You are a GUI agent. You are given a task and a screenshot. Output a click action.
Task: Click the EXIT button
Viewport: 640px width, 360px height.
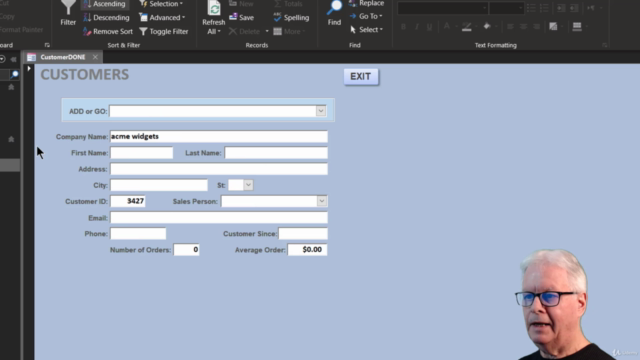coord(361,77)
